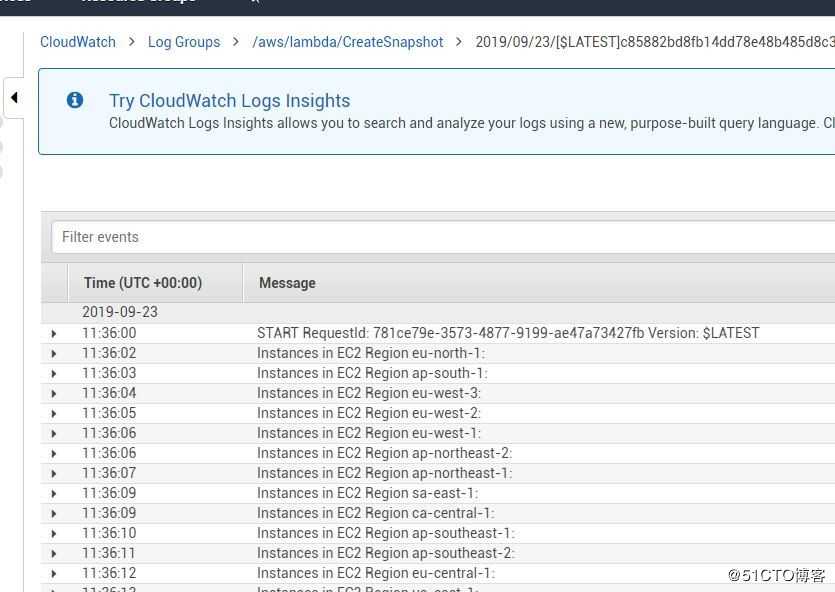Click the START RequestId message text
Screen dimensions: 835x592
[508, 333]
